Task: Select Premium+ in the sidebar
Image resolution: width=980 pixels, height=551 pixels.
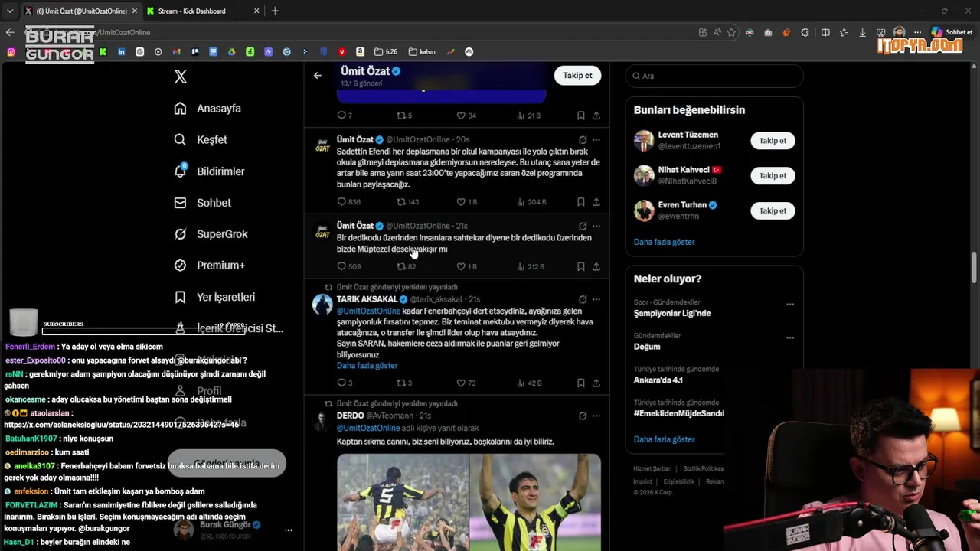Action: 209,266
